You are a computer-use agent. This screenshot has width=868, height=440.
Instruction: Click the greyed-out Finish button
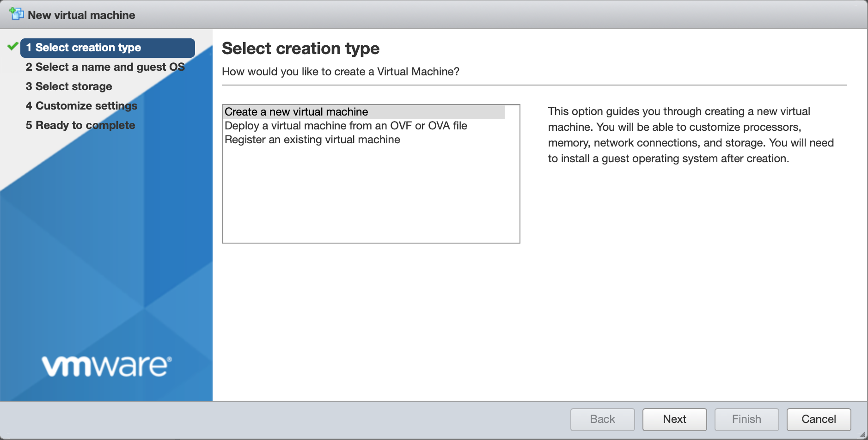tap(746, 419)
